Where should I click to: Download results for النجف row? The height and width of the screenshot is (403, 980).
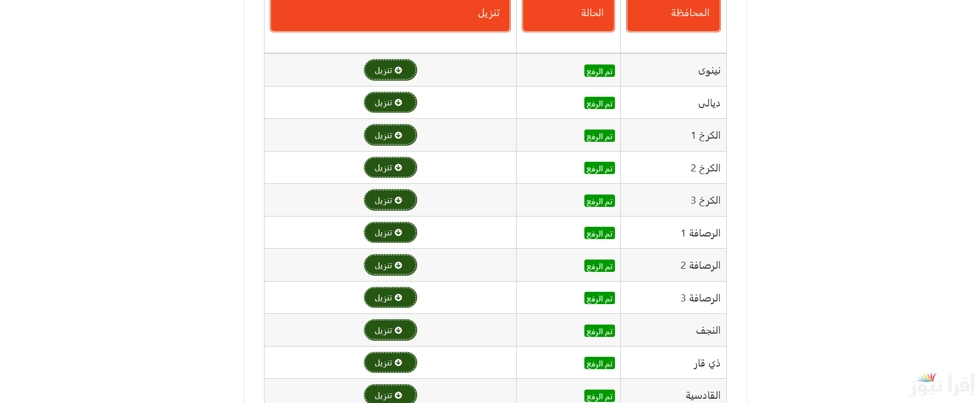390,330
